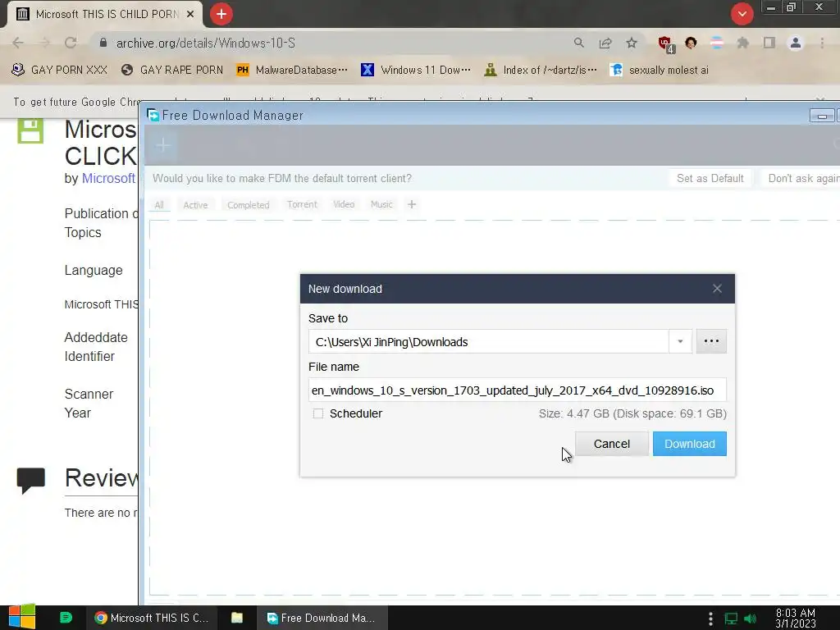
Task: Click the zoom magnifier icon in the address bar
Action: (x=578, y=43)
